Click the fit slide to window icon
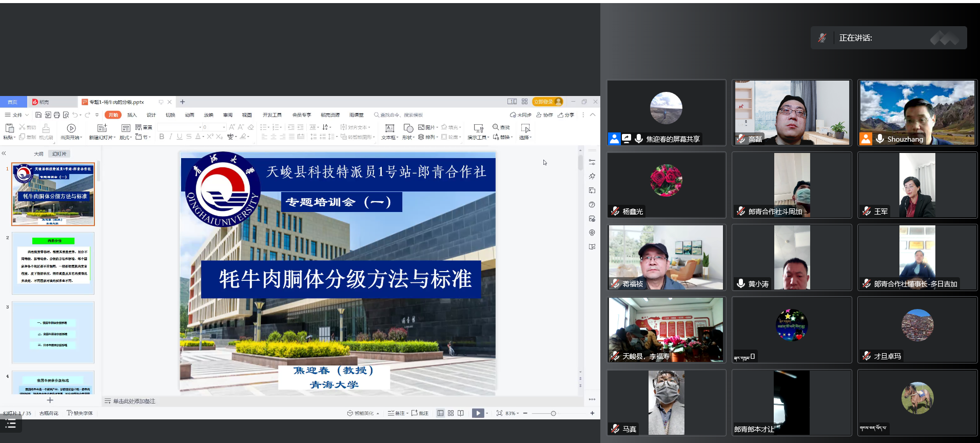The image size is (980, 443). [x=499, y=413]
